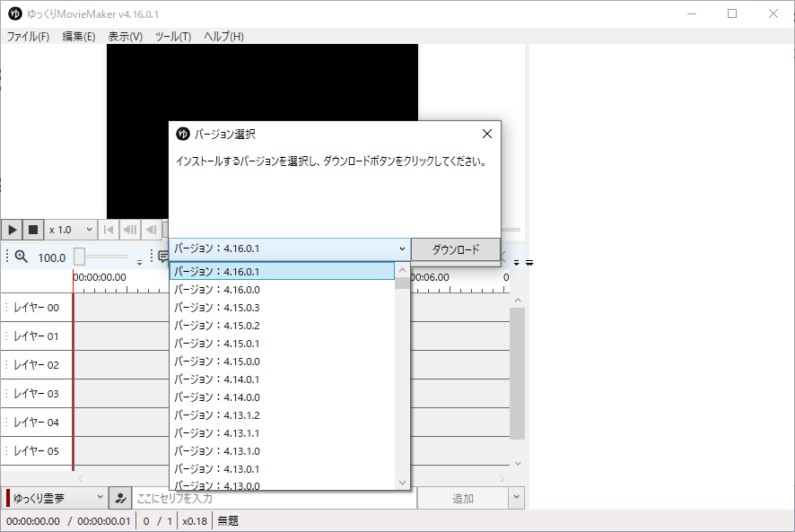This screenshot has height=532, width=795.
Task: Click the x0.18 status bar value
Action: pyautogui.click(x=195, y=521)
